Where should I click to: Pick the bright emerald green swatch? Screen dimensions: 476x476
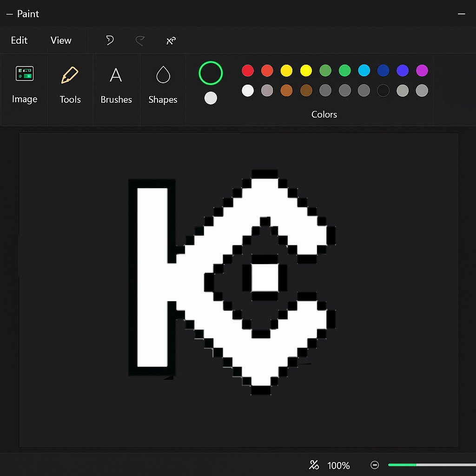(345, 71)
